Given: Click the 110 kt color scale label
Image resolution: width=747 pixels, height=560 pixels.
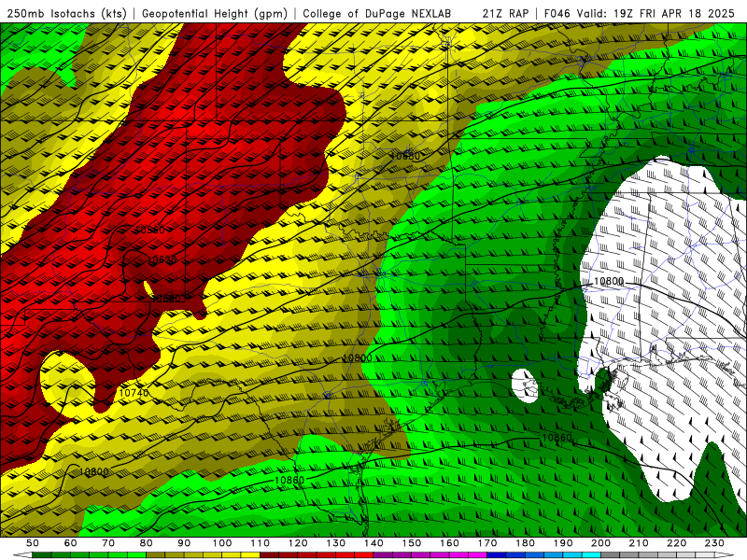Looking at the screenshot, I should pyautogui.click(x=260, y=543).
